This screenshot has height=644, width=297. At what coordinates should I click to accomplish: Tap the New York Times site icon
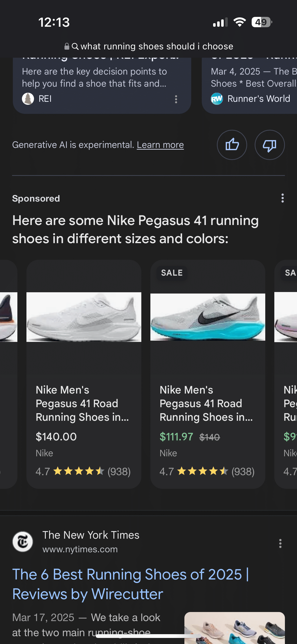23,542
